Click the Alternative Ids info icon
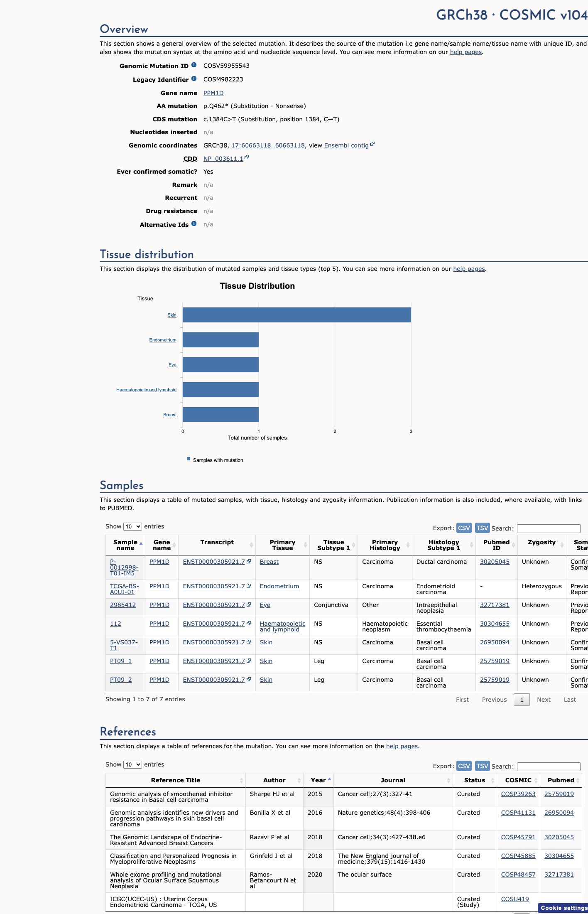 tap(194, 224)
